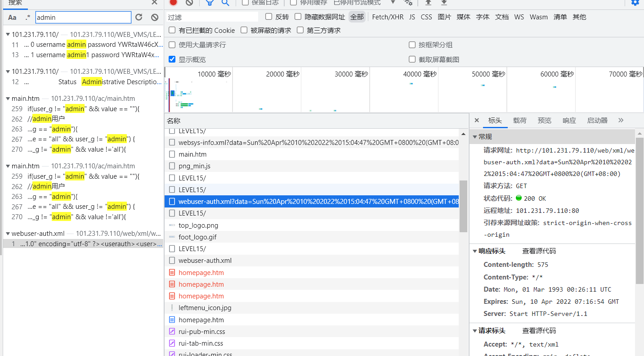Select homepage.htm row with blue document icon
The height and width of the screenshot is (356, 644).
point(312,320)
